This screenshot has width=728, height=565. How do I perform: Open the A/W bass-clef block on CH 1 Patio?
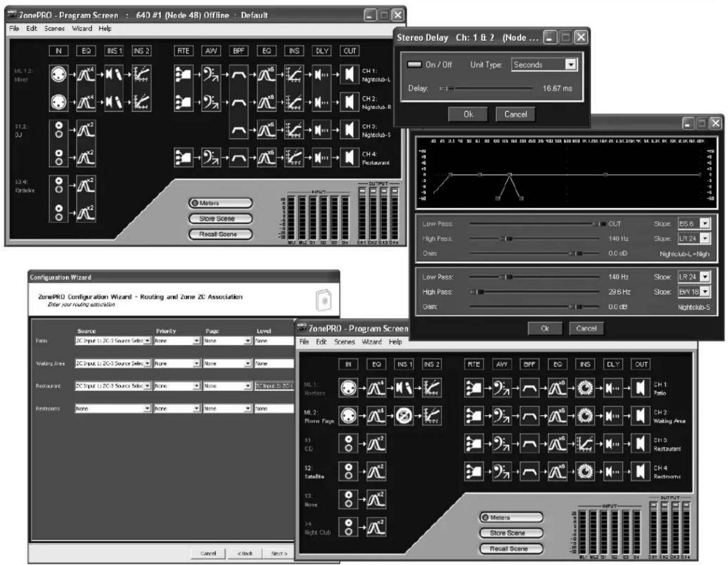501,389
